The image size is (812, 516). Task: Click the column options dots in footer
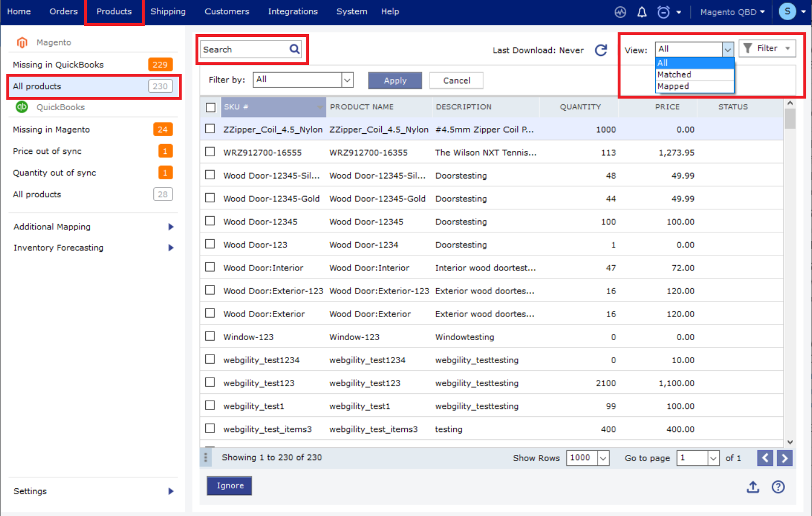[x=205, y=457]
